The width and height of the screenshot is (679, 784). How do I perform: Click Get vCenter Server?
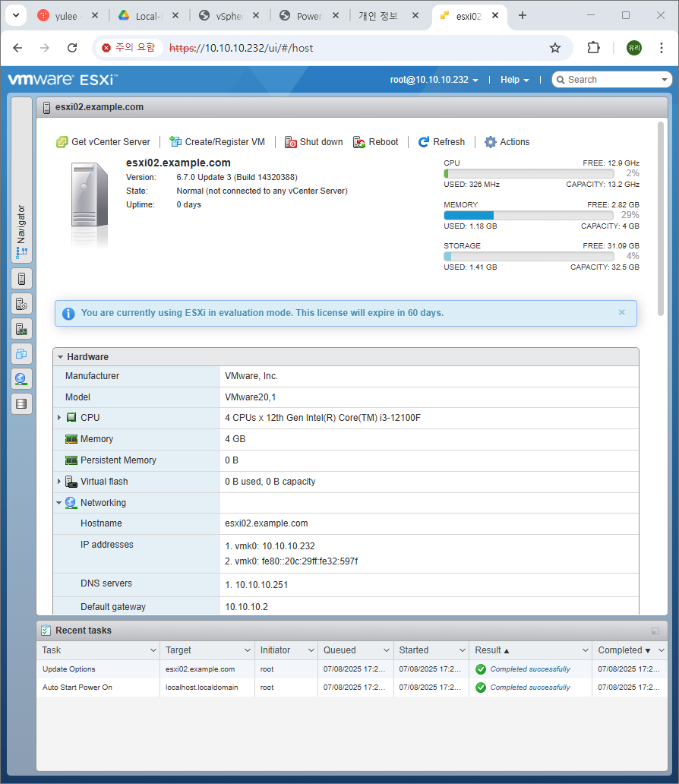pos(103,142)
